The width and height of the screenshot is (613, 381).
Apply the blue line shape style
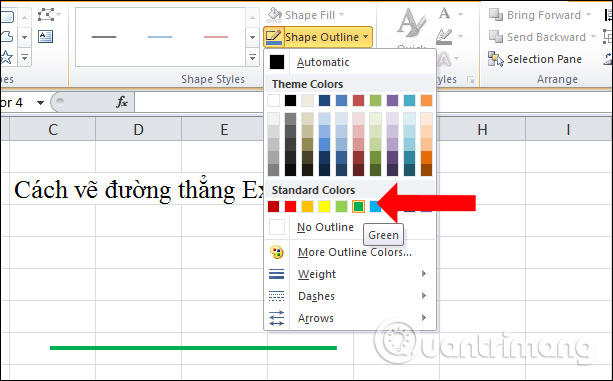coord(160,37)
